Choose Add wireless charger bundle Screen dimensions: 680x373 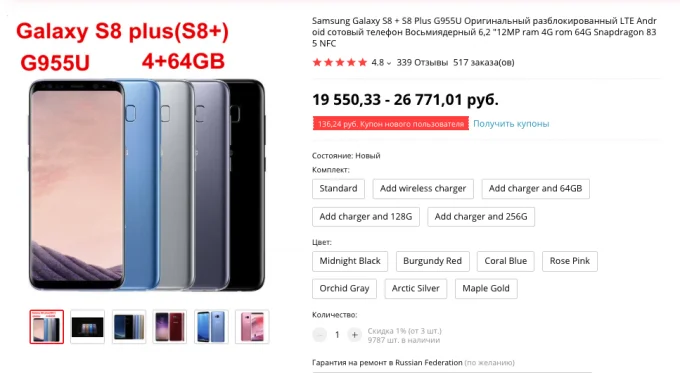(423, 189)
